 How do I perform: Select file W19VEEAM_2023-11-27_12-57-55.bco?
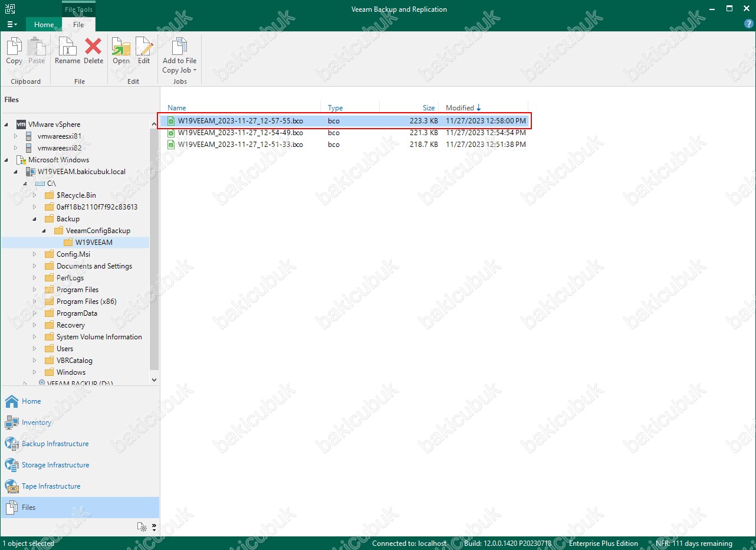tap(241, 121)
